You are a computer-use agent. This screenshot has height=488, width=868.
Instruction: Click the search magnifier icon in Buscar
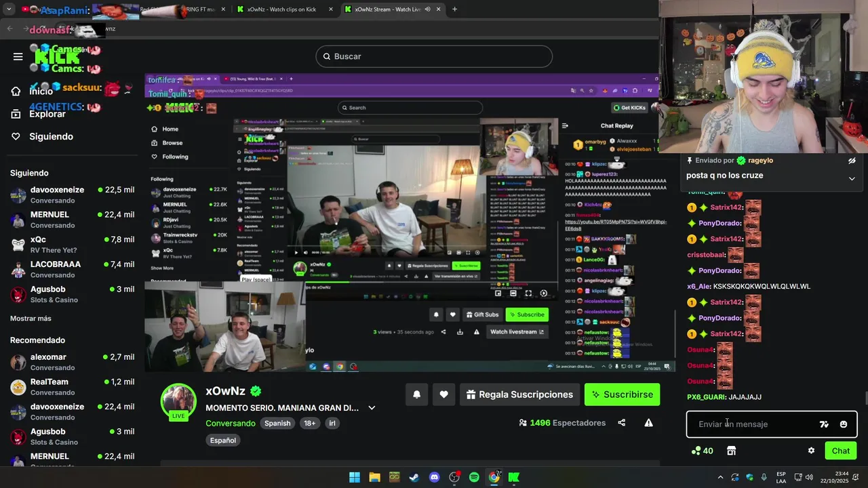pos(326,56)
